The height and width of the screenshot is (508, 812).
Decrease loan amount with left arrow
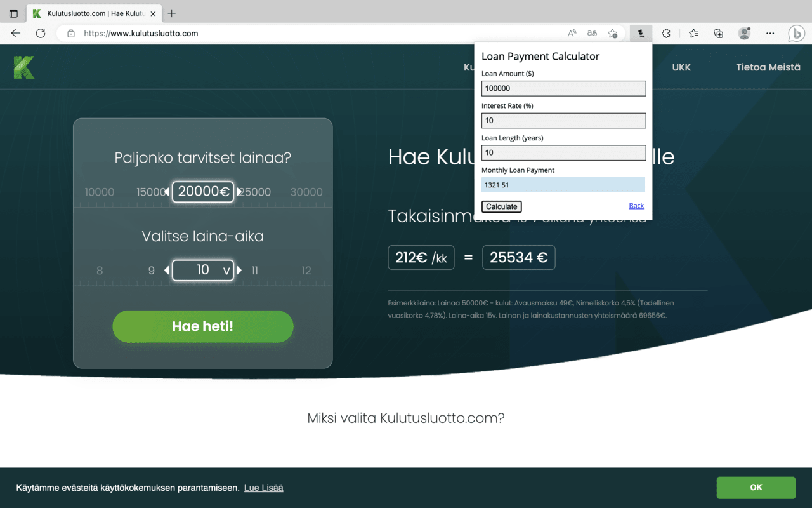pos(167,192)
